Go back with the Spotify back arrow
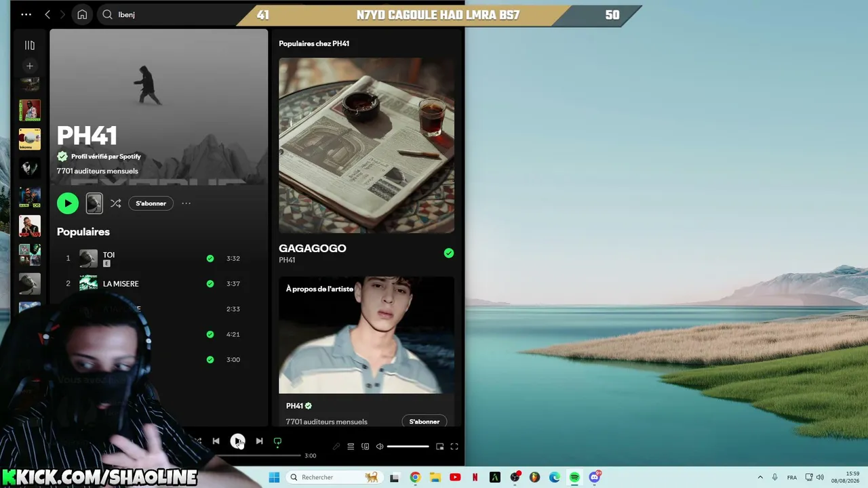The image size is (868, 488). pyautogui.click(x=47, y=14)
